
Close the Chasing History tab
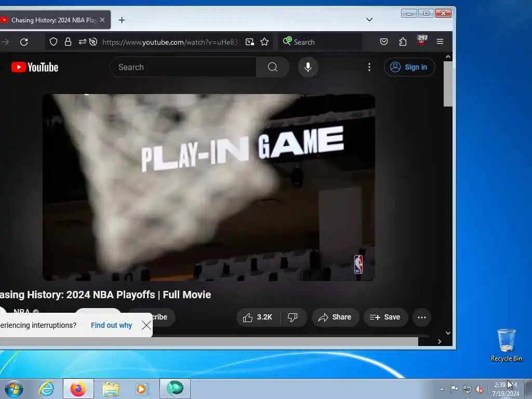[102, 20]
